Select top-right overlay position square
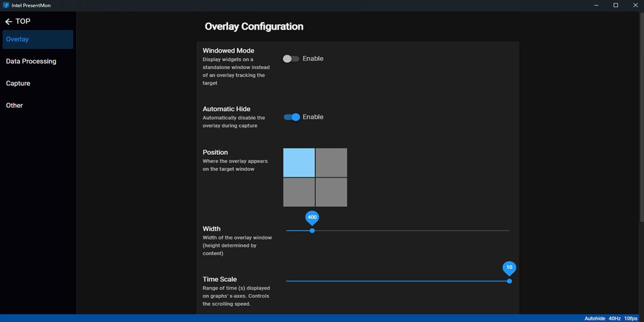644x322 pixels. coord(331,163)
